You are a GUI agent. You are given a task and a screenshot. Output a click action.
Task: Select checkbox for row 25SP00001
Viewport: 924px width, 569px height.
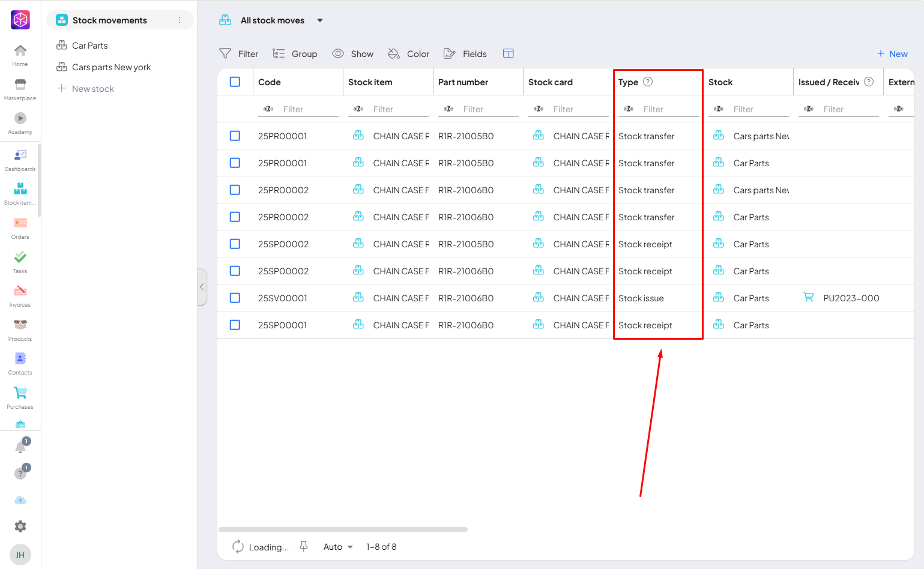coord(235,325)
